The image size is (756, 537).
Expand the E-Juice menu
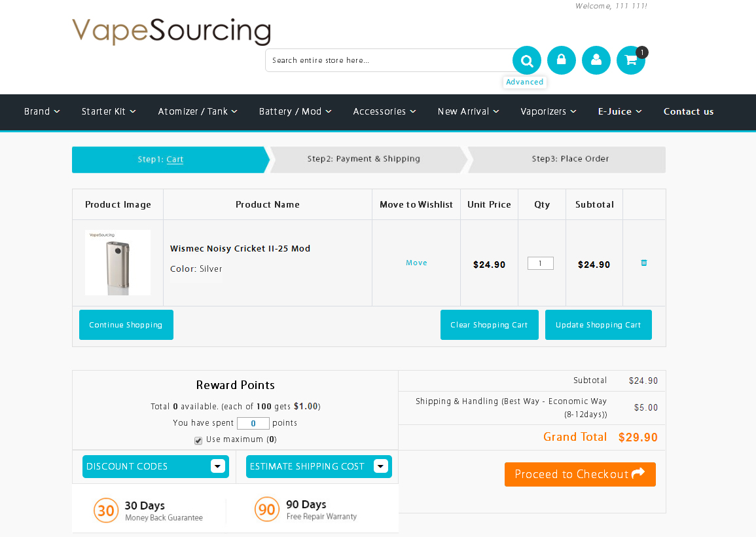[x=620, y=111]
